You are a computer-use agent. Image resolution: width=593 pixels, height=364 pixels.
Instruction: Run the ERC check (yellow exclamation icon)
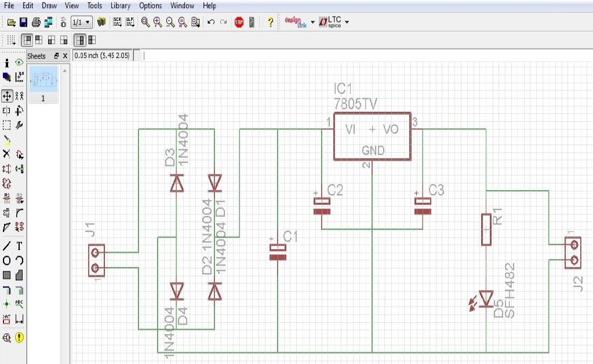pyautogui.click(x=19, y=337)
